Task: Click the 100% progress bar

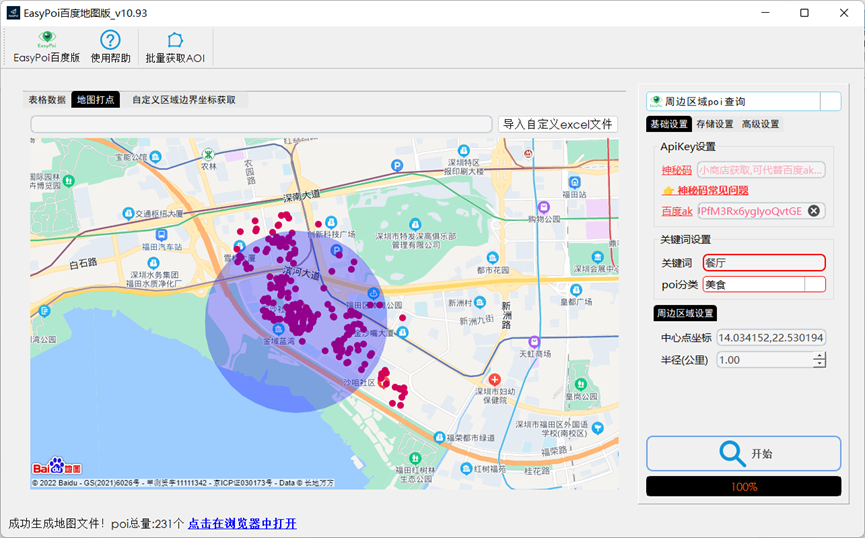Action: point(744,487)
